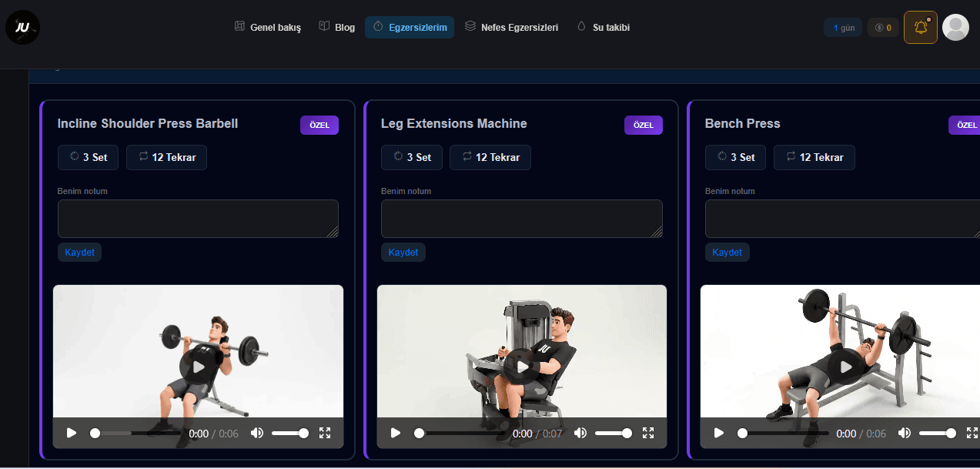The width and height of the screenshot is (980, 469).
Task: Open the notifications bell
Action: [921, 28]
